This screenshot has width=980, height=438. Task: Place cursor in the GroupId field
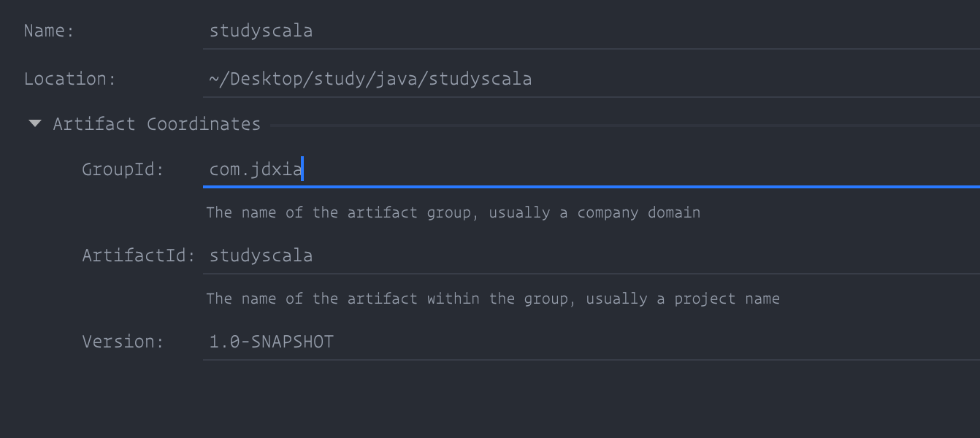(592, 169)
